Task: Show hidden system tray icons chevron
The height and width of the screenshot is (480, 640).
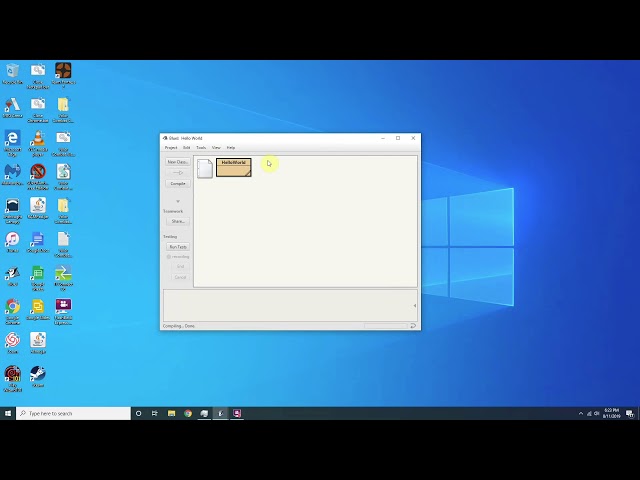Action: point(581,413)
